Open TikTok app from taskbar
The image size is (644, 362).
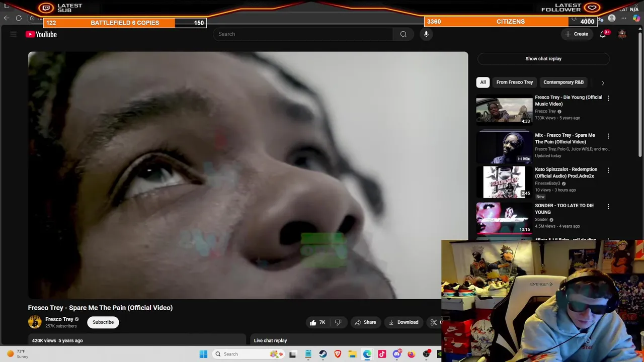coord(382,354)
